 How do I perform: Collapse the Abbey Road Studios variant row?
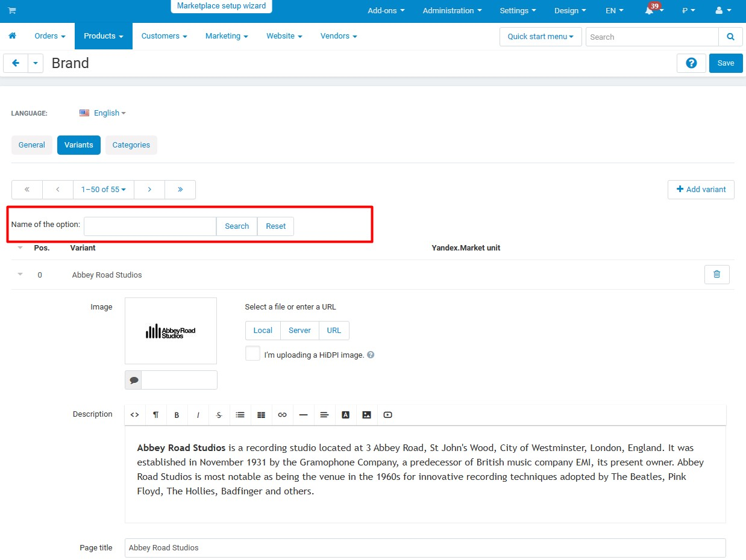(x=20, y=275)
